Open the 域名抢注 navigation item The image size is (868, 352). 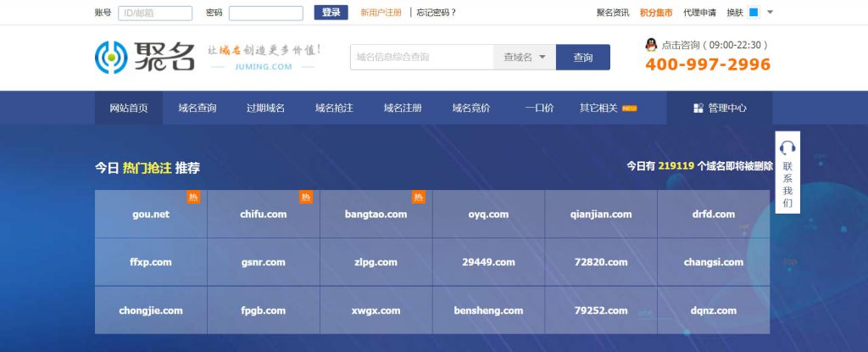point(334,108)
